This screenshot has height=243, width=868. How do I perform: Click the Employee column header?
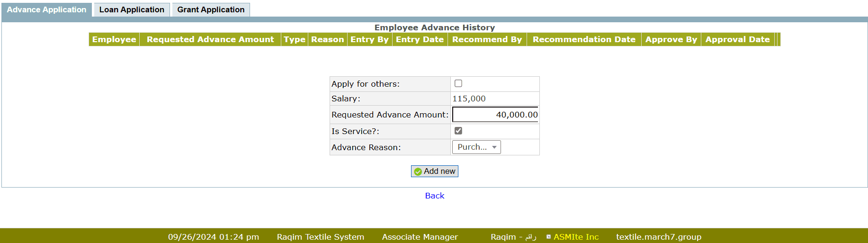click(x=114, y=39)
